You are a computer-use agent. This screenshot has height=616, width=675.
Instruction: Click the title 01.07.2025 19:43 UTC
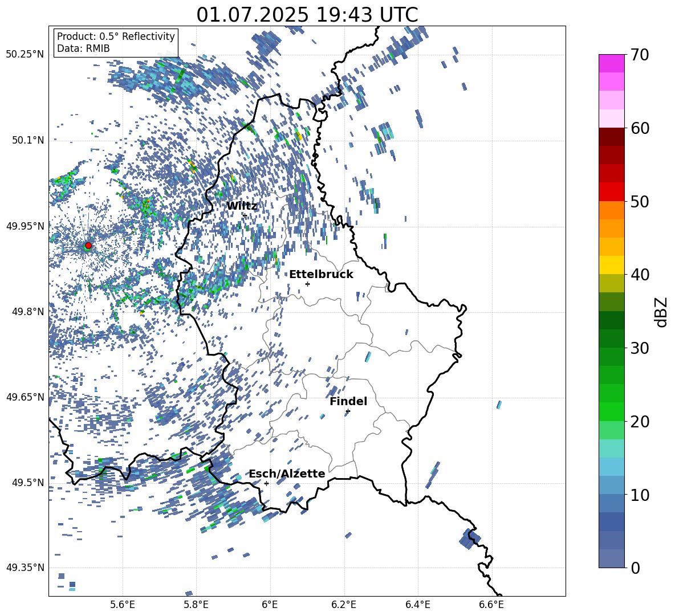click(307, 15)
